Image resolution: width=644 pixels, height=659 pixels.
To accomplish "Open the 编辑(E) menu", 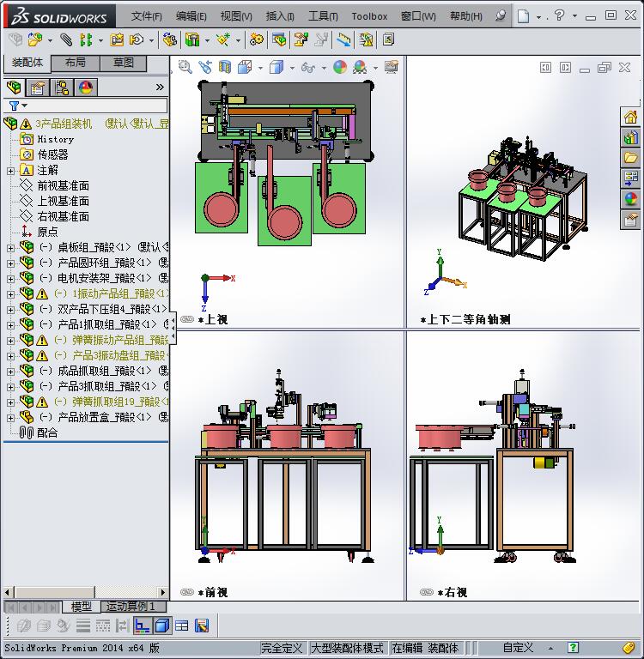I will click(x=191, y=16).
